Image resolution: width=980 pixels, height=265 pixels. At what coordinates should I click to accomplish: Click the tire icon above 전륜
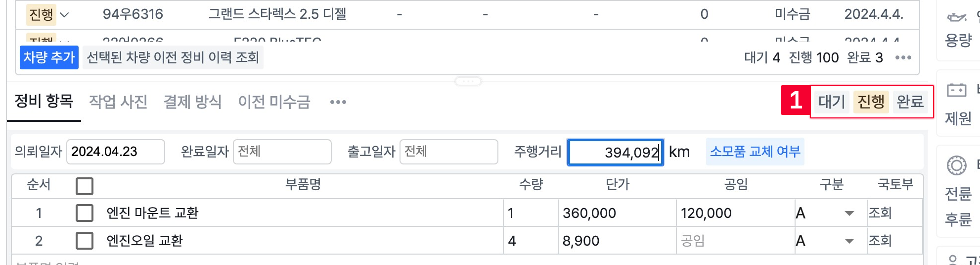click(956, 165)
